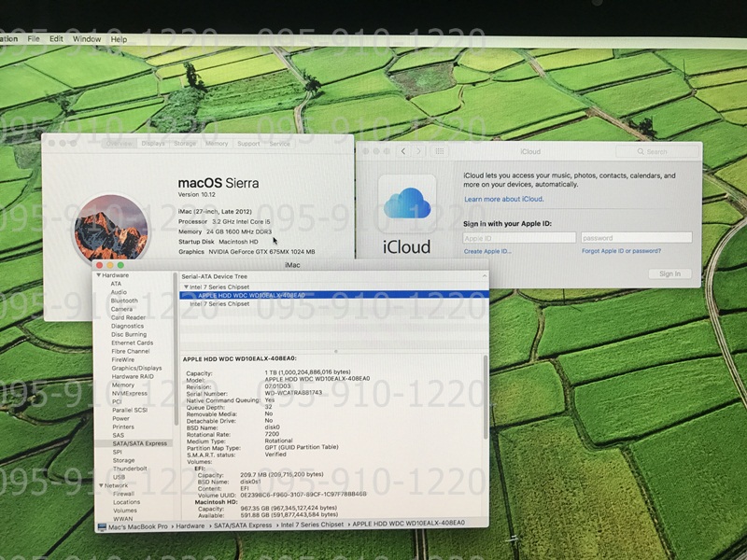Open the Edit menu
This screenshot has height=560, width=747.
56,39
